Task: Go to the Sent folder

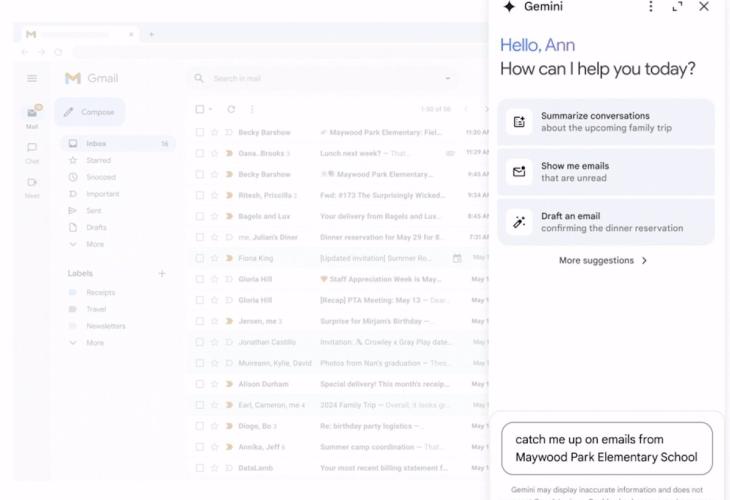Action: click(x=94, y=211)
